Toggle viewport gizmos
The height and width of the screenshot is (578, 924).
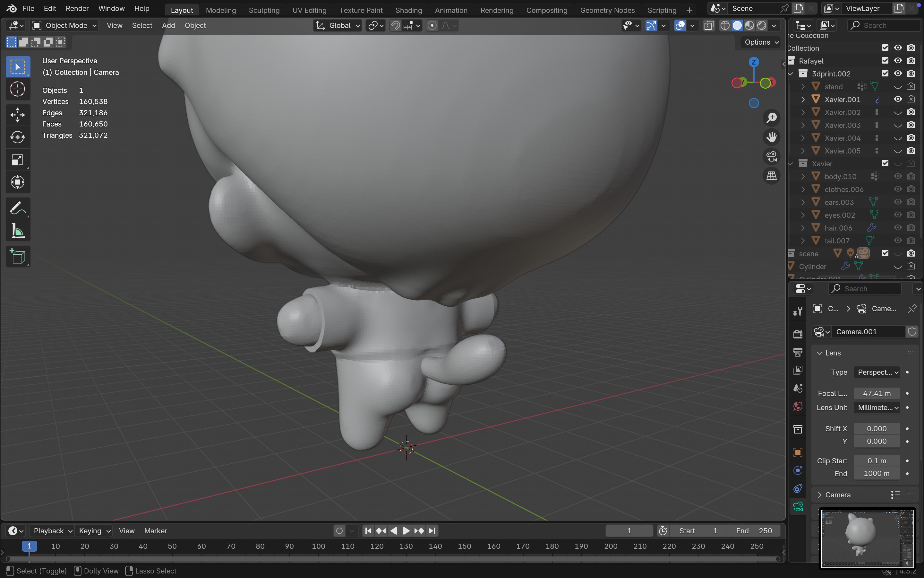pyautogui.click(x=651, y=26)
